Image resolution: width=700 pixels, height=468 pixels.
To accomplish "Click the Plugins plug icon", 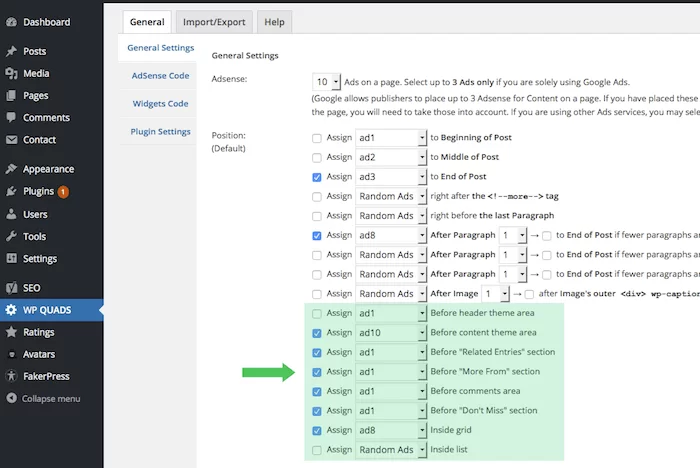I will coord(11,191).
